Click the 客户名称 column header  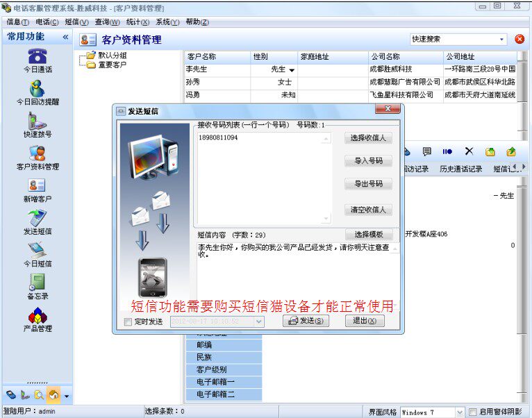[x=218, y=57]
